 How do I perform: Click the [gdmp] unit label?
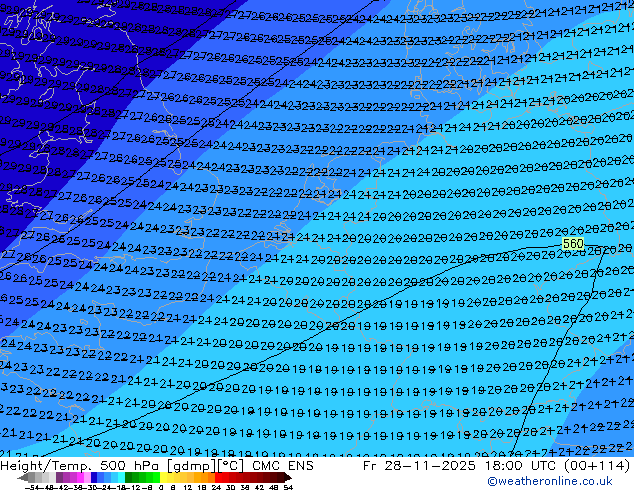click(192, 466)
